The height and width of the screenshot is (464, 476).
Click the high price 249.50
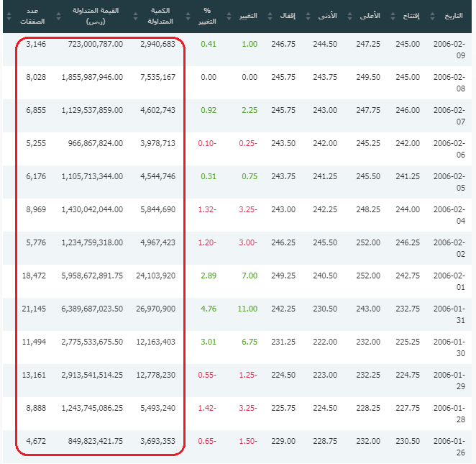[x=368, y=78]
